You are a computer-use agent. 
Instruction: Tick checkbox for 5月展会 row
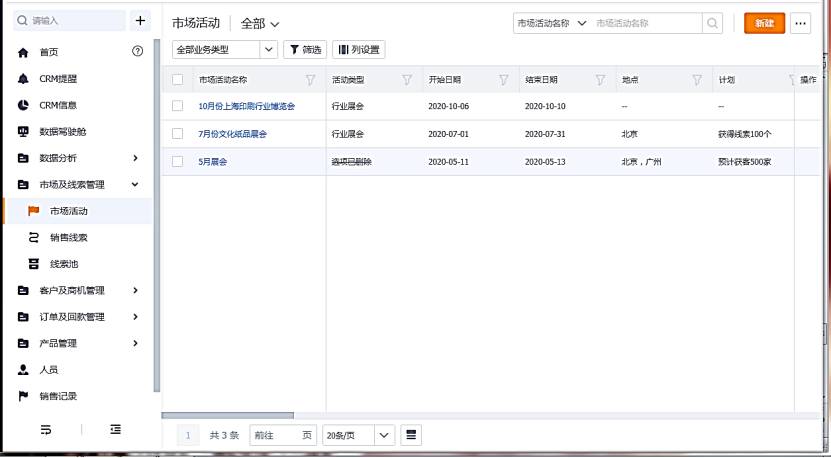coord(178,162)
